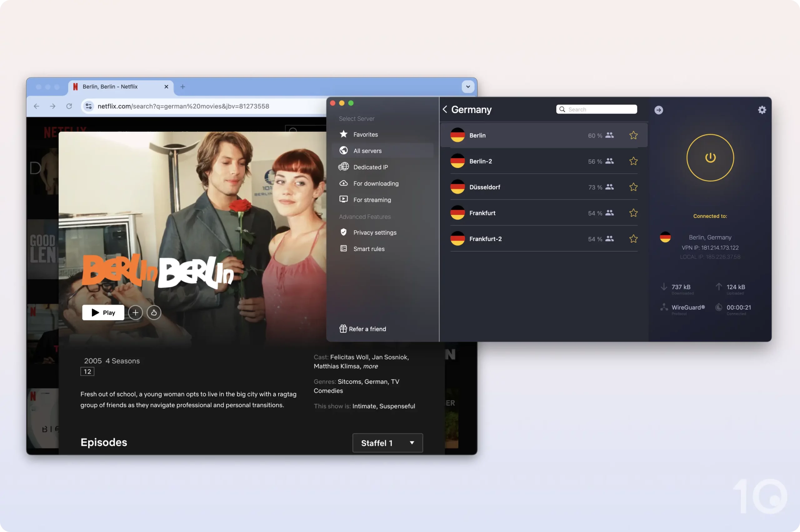800x532 pixels.
Task: Toggle the Berlin server favorite star
Action: [633, 135]
